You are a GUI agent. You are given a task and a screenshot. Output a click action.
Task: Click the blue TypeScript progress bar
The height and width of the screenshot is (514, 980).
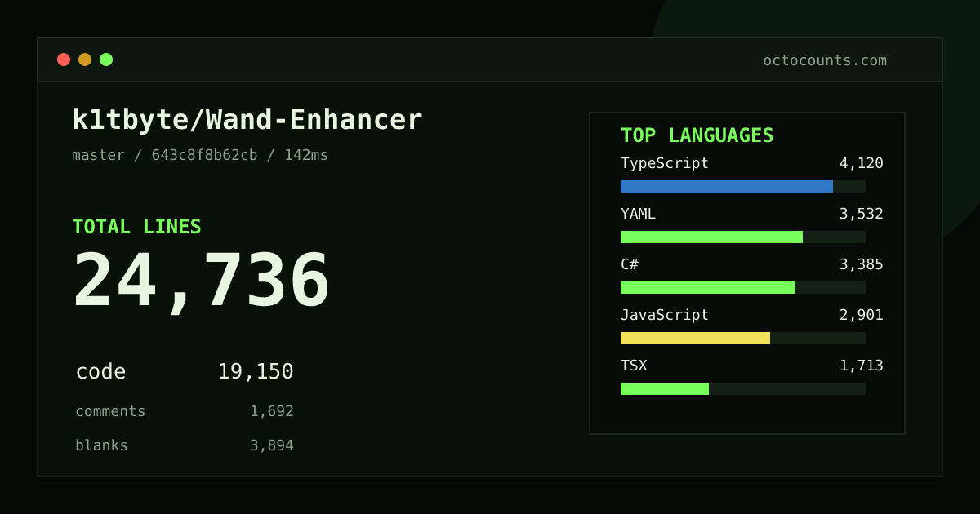click(x=727, y=186)
